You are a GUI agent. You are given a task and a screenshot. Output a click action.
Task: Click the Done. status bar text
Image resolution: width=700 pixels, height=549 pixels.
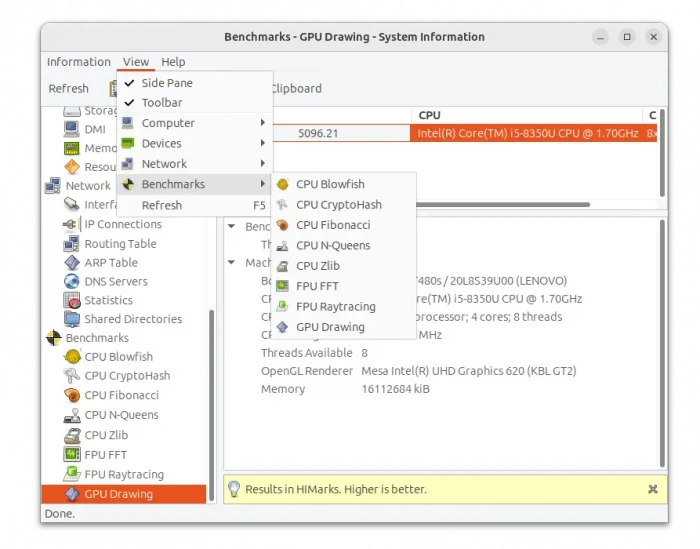tap(60, 514)
